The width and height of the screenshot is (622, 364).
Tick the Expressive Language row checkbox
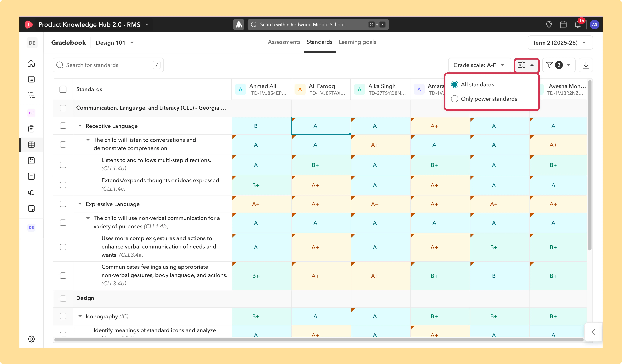(63, 204)
